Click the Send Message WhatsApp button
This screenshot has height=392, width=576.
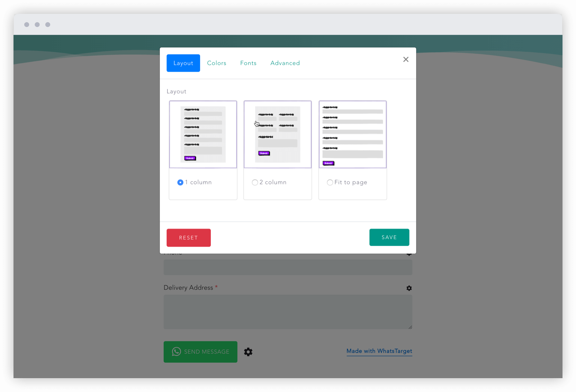click(200, 352)
